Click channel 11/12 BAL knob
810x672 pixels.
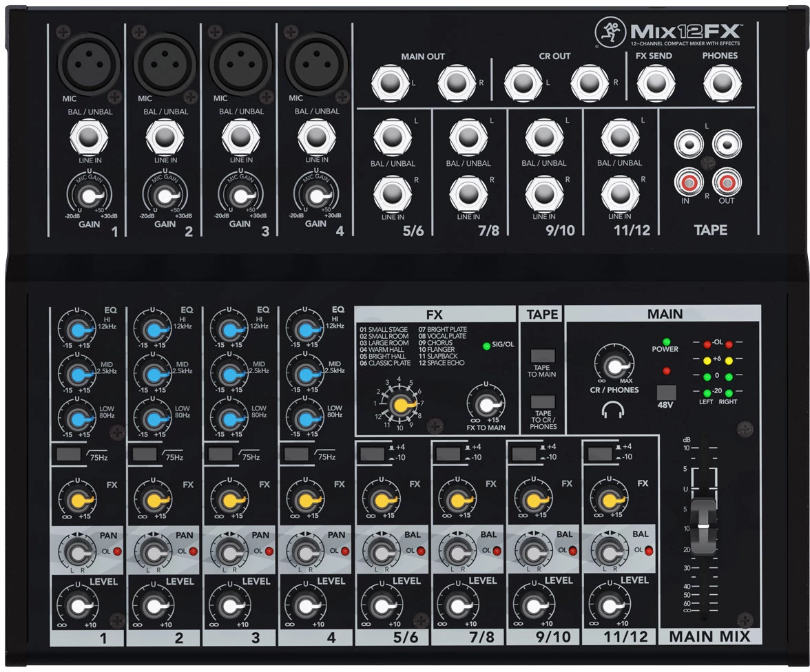click(606, 552)
